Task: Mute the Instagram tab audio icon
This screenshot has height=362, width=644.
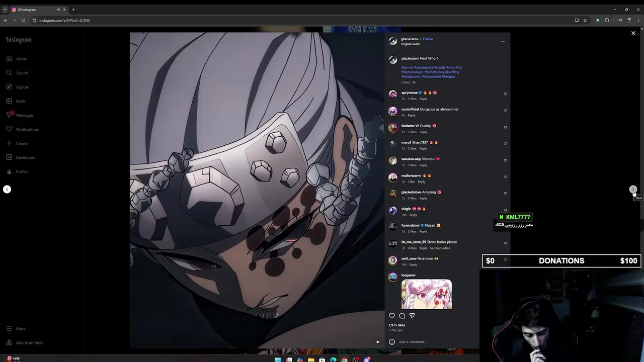Action: (58, 10)
